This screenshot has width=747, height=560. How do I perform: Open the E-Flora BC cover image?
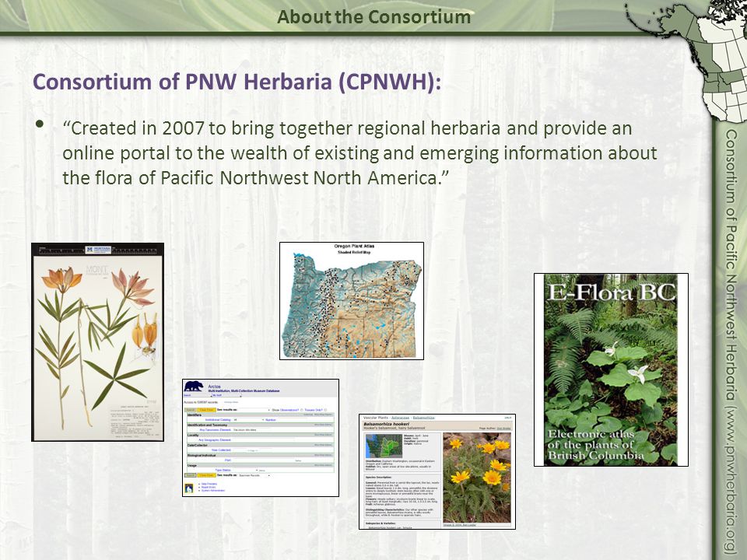pyautogui.click(x=611, y=369)
